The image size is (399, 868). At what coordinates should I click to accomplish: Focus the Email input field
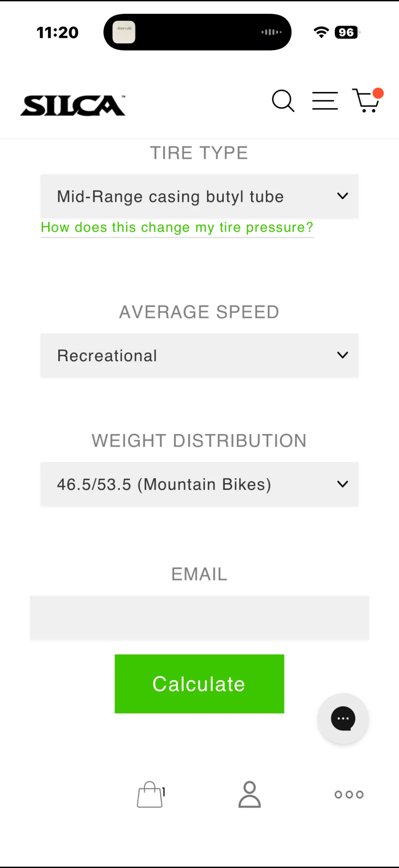pyautogui.click(x=199, y=617)
